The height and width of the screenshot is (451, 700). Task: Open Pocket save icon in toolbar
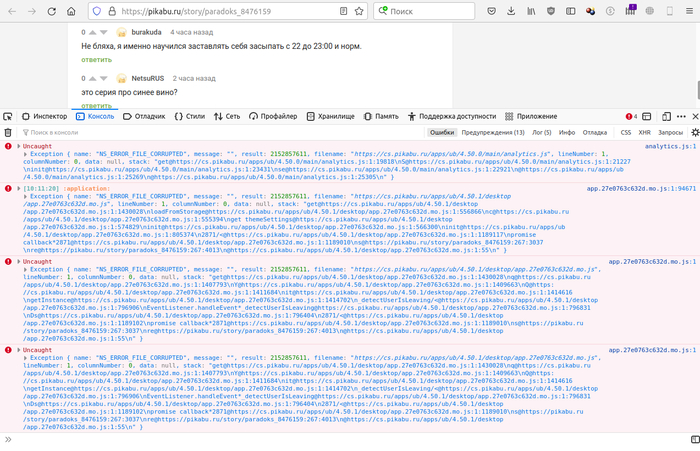492,11
